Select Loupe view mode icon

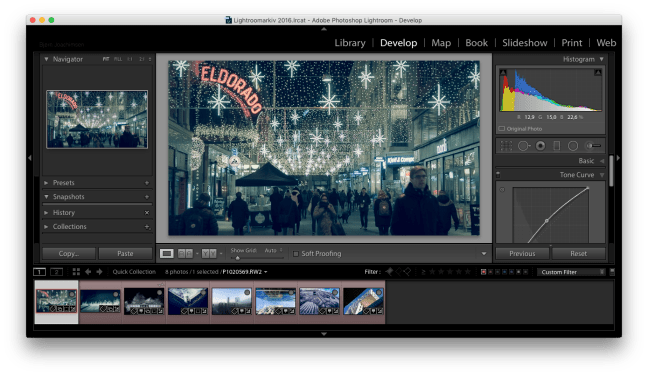tap(167, 253)
